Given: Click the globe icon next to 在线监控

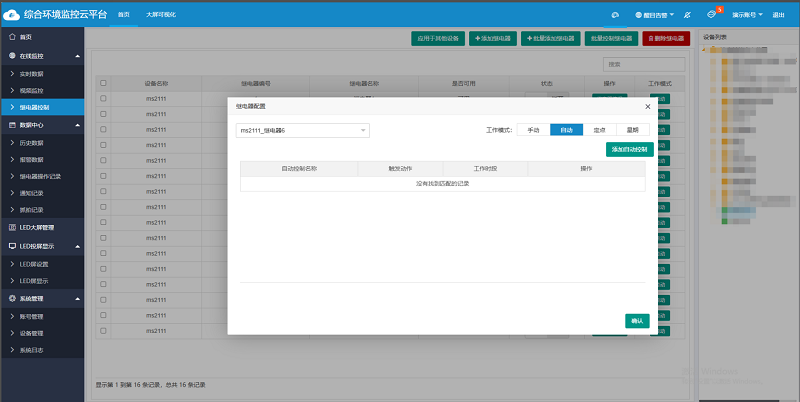Looking at the screenshot, I should click(12, 56).
